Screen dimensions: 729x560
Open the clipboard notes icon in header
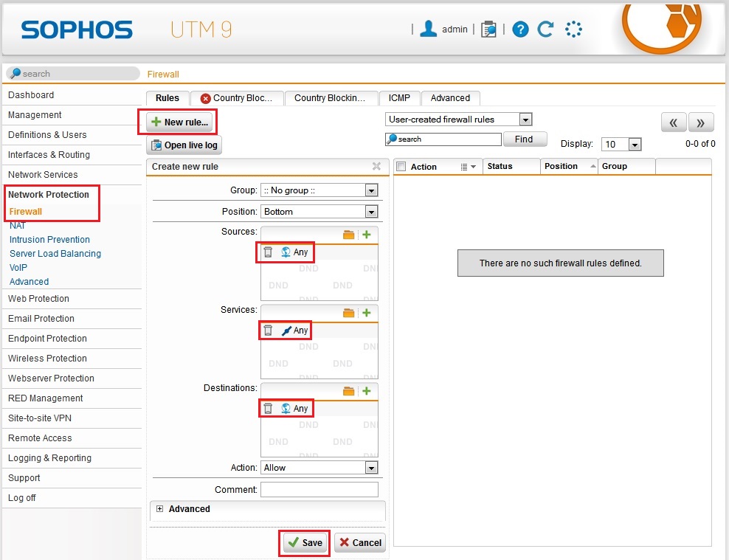pos(488,30)
